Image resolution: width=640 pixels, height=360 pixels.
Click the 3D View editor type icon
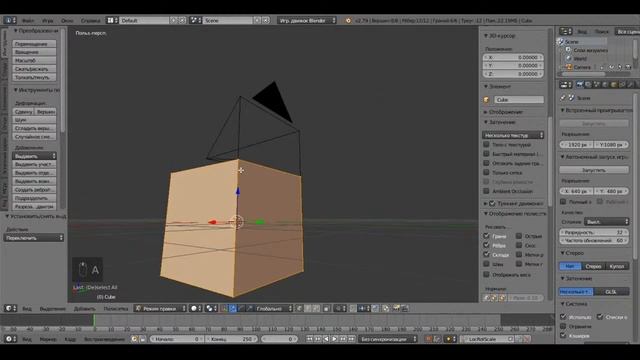point(10,309)
